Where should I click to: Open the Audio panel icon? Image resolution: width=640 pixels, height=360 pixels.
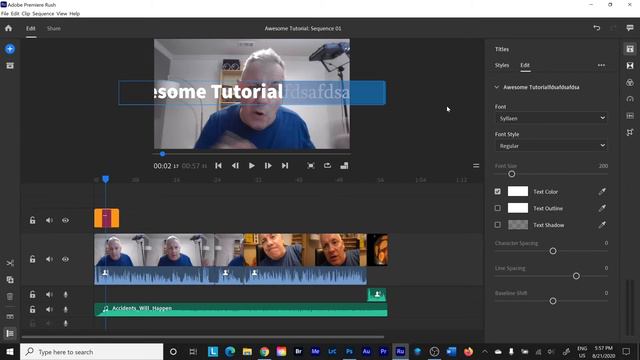pyautogui.click(x=630, y=116)
